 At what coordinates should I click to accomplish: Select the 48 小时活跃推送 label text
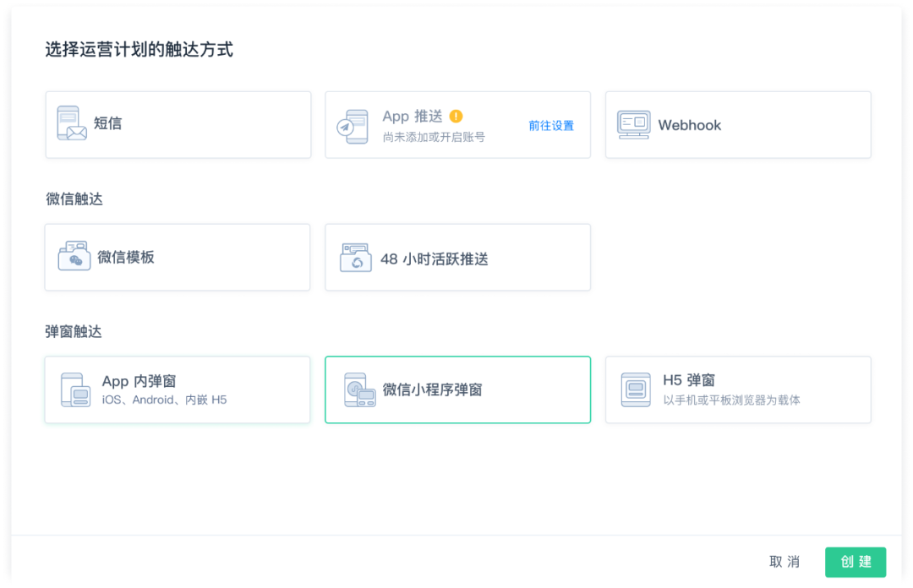click(x=435, y=259)
